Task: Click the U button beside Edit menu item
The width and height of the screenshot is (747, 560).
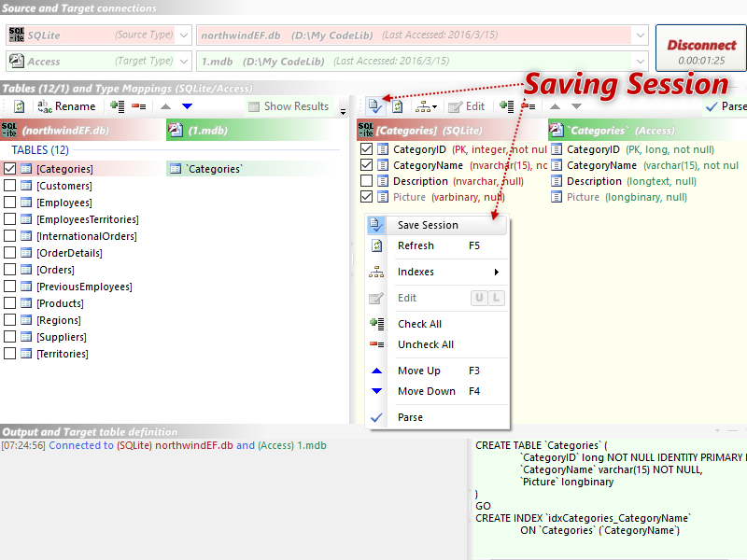Action: click(479, 298)
